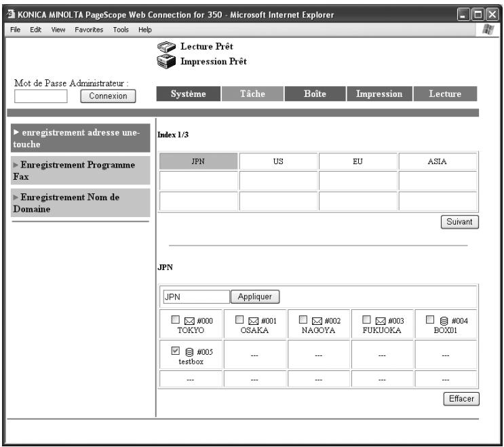Open the Favorites menu
This screenshot has height=447, width=504.
coord(89,30)
